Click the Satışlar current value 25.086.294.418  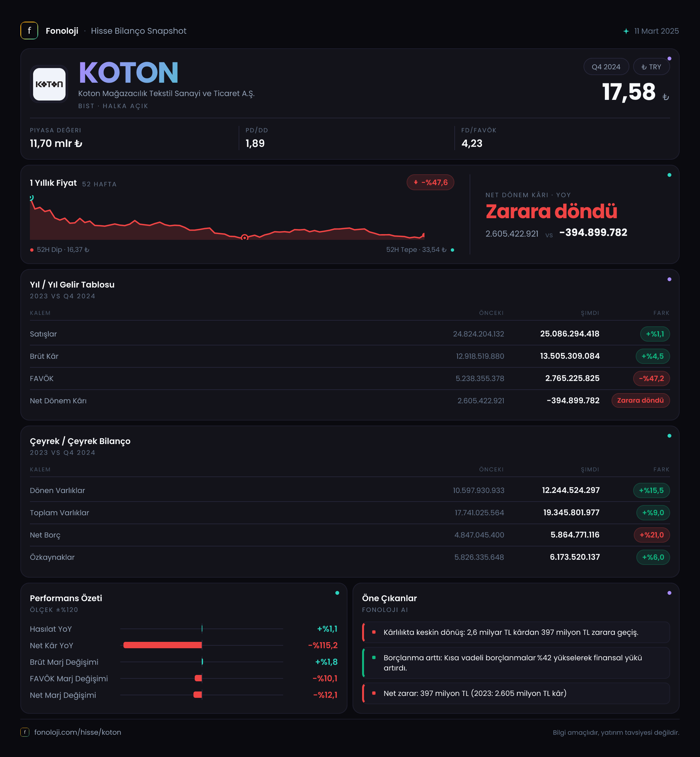pos(570,334)
